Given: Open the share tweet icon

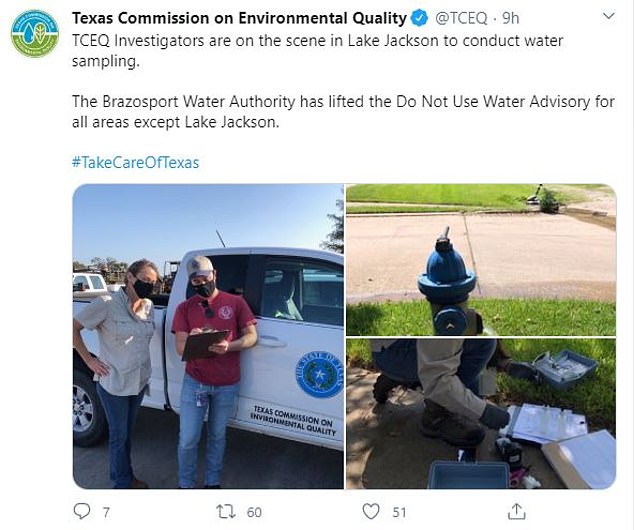Looking at the screenshot, I should (x=516, y=511).
